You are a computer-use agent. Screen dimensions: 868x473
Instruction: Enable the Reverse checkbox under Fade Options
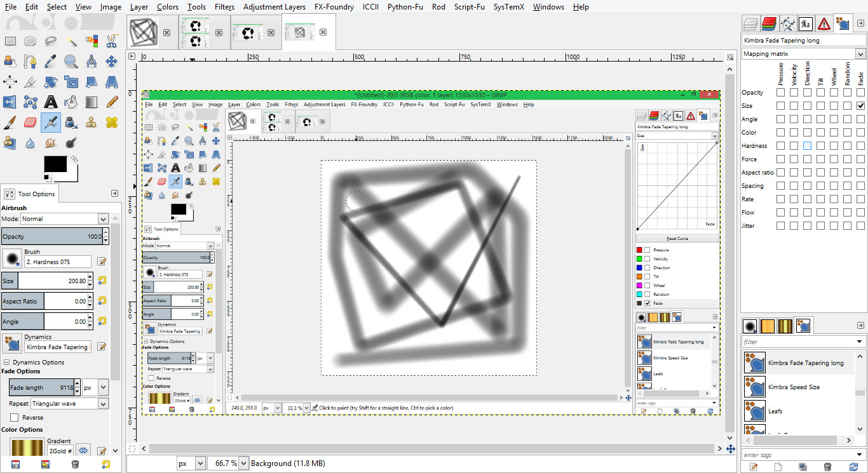point(14,418)
